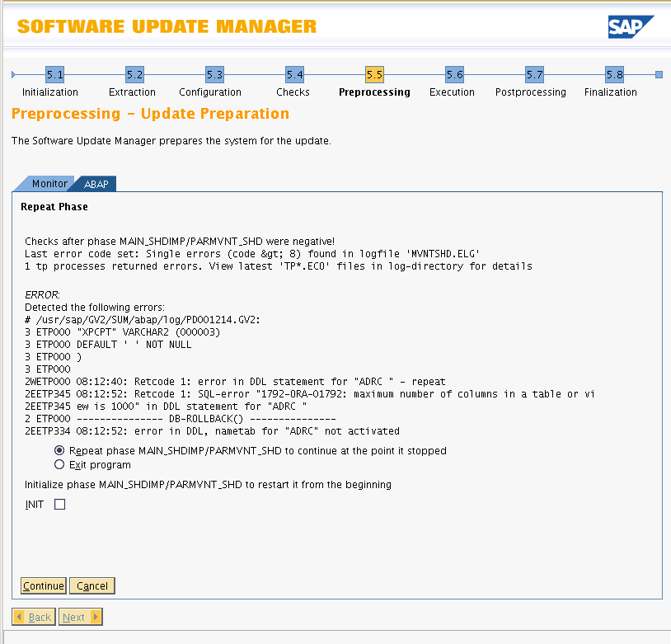Click the Finalization step label
Screen dimensions: 671x644
611,92
